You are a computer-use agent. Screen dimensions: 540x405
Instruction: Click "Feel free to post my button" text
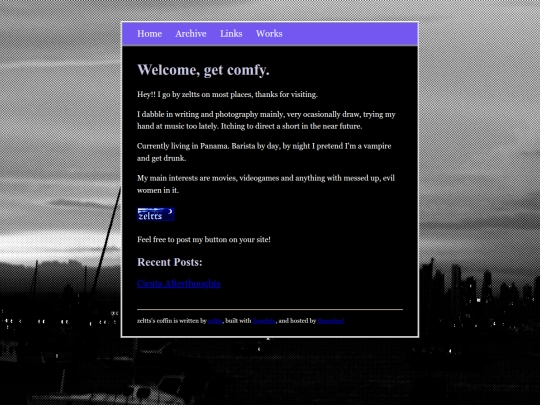[204, 239]
